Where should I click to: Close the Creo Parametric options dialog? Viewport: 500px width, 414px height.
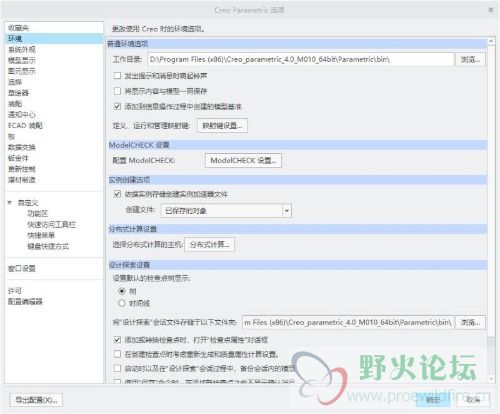click(490, 10)
